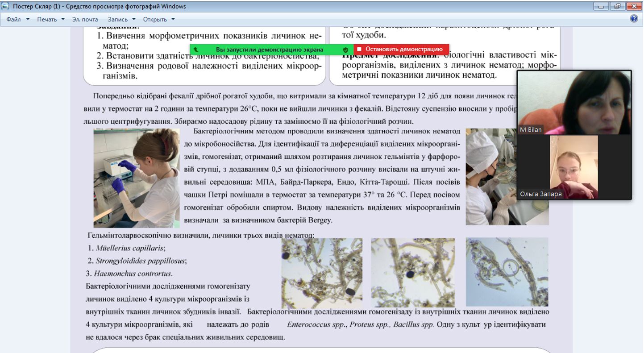
Task: Click the text Strongyloides pappillosus
Action: pyautogui.click(x=141, y=261)
